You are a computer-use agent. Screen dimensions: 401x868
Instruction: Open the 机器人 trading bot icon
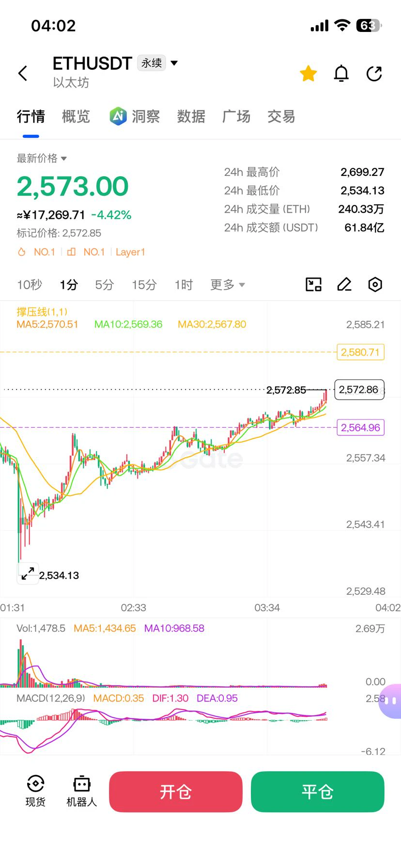tap(82, 791)
